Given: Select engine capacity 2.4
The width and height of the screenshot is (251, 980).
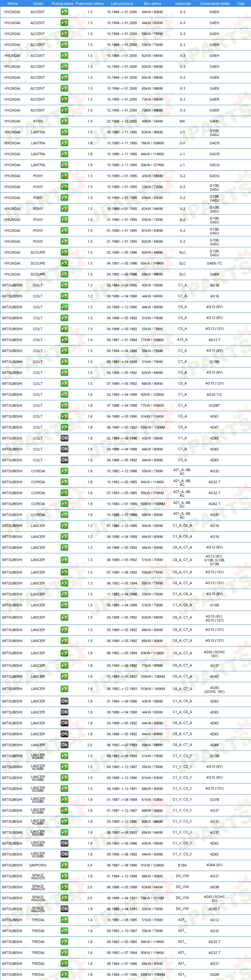Looking at the screenshot, I should tap(90, 865).
